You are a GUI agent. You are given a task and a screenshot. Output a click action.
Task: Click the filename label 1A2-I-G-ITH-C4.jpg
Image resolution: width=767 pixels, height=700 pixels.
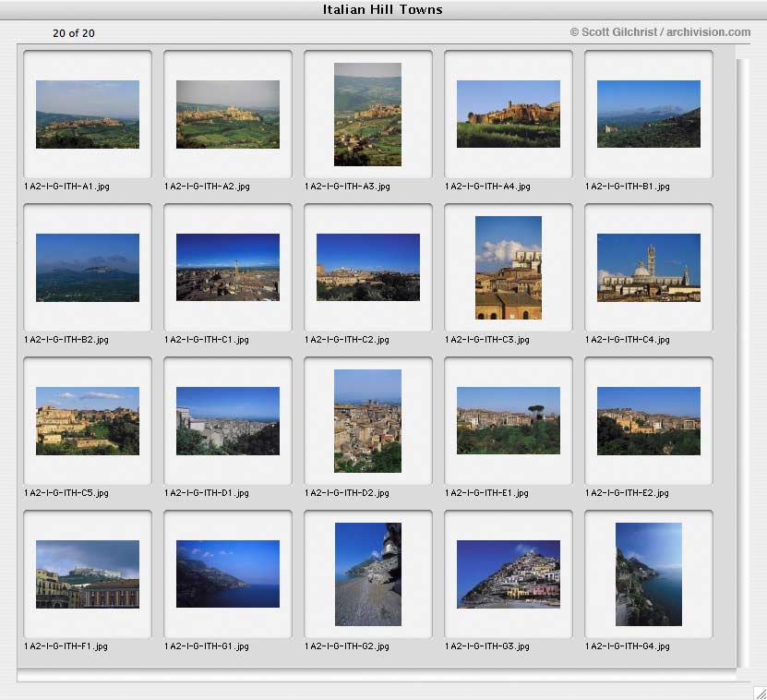click(628, 340)
